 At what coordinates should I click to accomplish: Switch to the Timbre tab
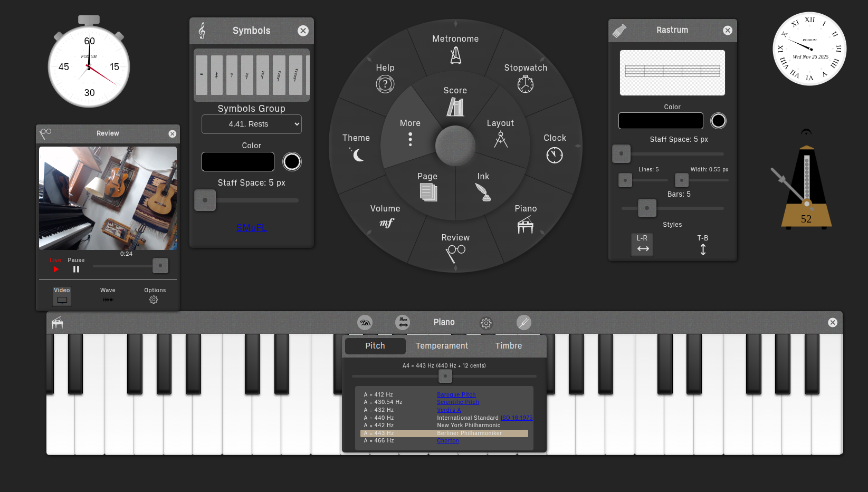pyautogui.click(x=508, y=346)
